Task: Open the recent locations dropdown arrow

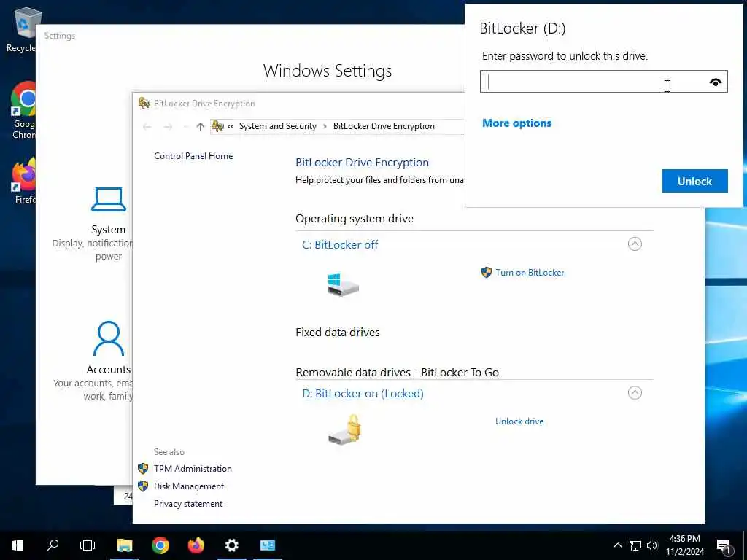Action: coord(185,127)
